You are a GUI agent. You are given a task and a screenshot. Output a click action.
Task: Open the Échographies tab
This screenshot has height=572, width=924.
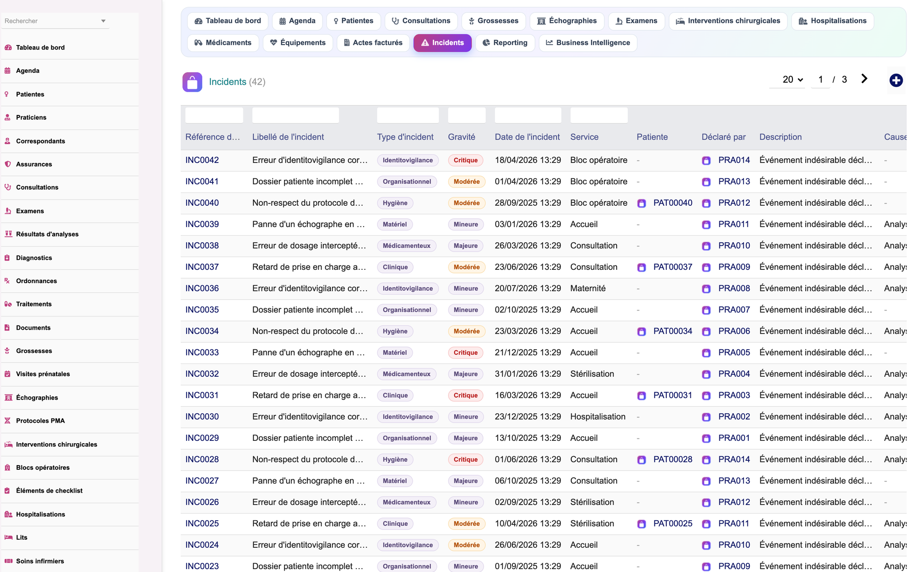click(567, 21)
